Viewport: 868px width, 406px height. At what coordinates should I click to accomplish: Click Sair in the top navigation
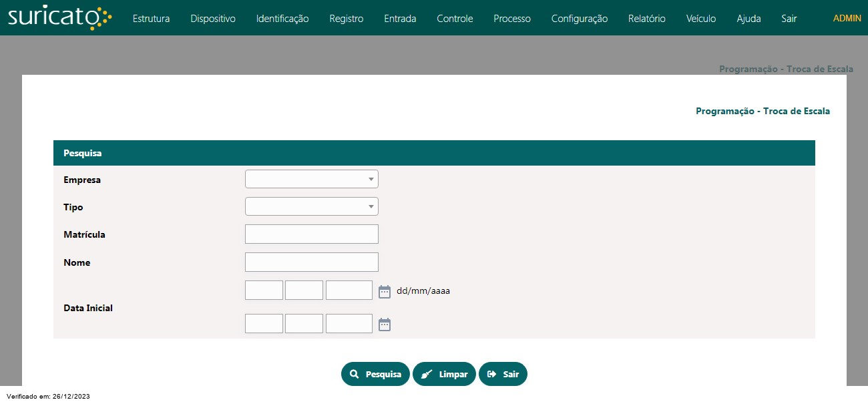(789, 19)
